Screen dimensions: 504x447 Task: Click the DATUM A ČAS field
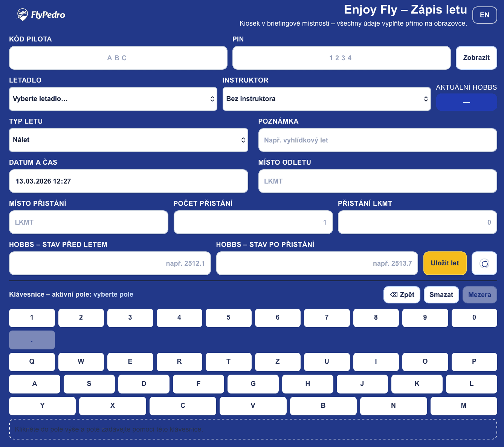tap(128, 181)
